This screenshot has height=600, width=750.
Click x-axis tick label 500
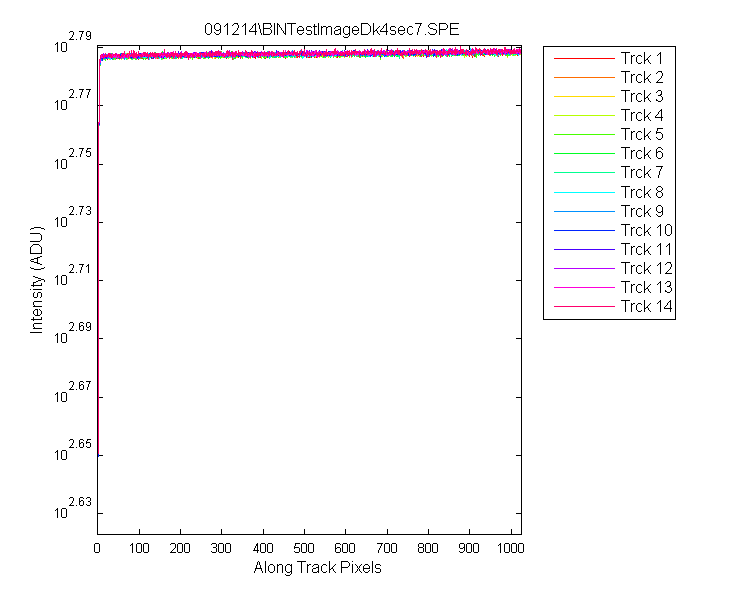(x=304, y=548)
